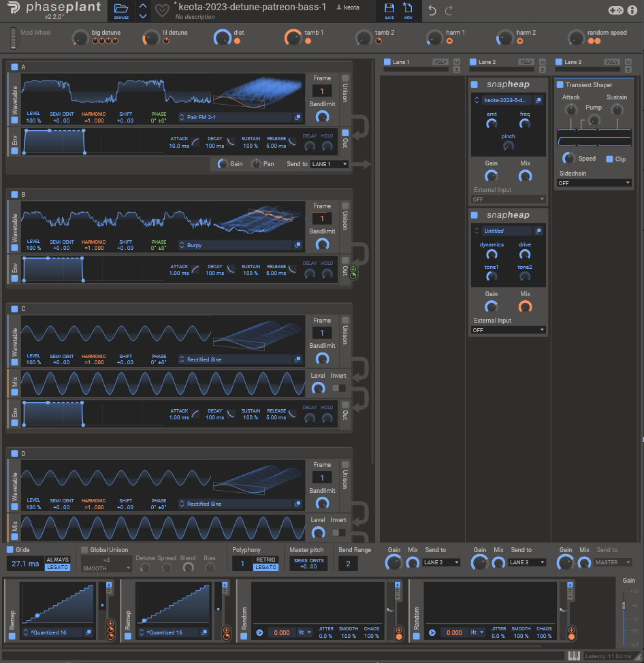Image resolution: width=644 pixels, height=663 pixels.
Task: Open curve browser icon on first Remap
Action: point(88,632)
